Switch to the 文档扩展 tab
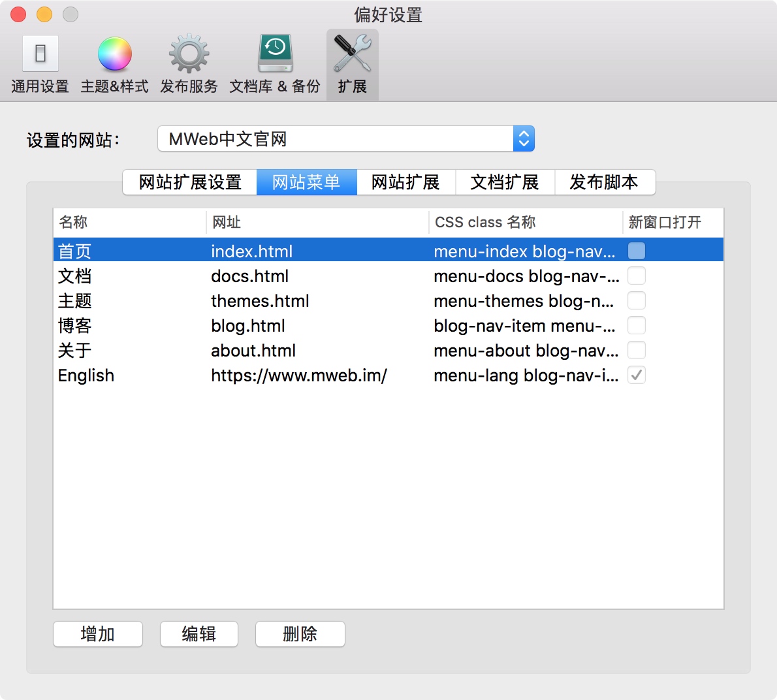 [505, 182]
